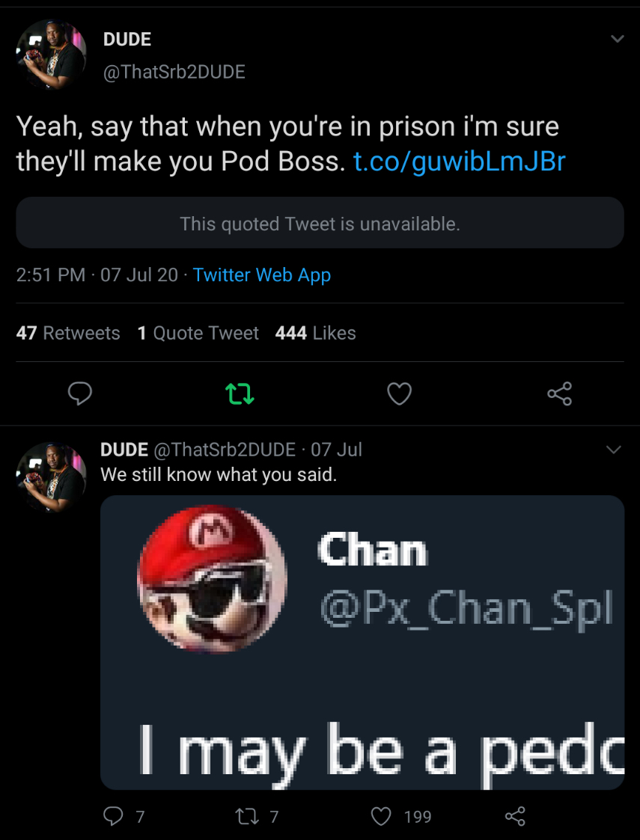Reply to the main tweet
640x840 pixels.
click(x=80, y=393)
